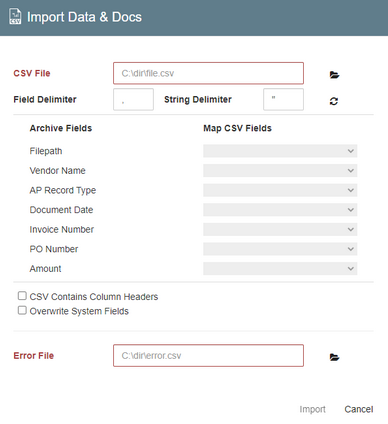Focus the Error File path field

[208, 355]
